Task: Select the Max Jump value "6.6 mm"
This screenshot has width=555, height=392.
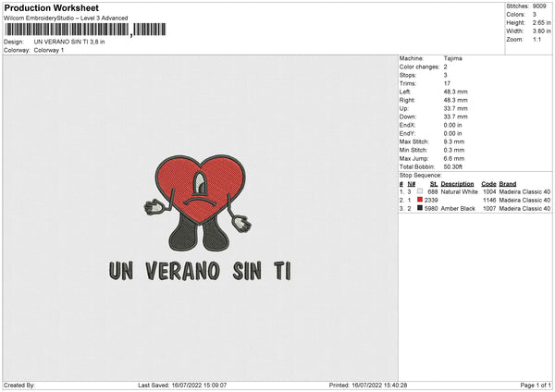Action: coord(454,159)
